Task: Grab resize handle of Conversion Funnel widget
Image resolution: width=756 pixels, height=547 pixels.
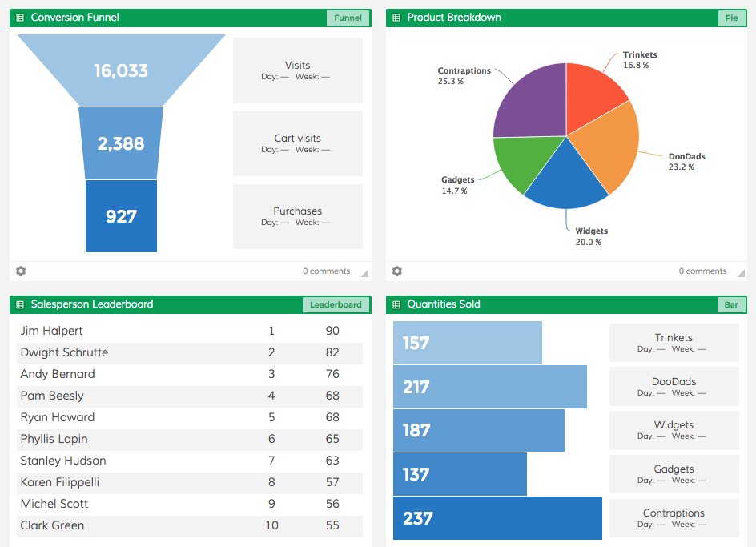Action: pos(365,274)
